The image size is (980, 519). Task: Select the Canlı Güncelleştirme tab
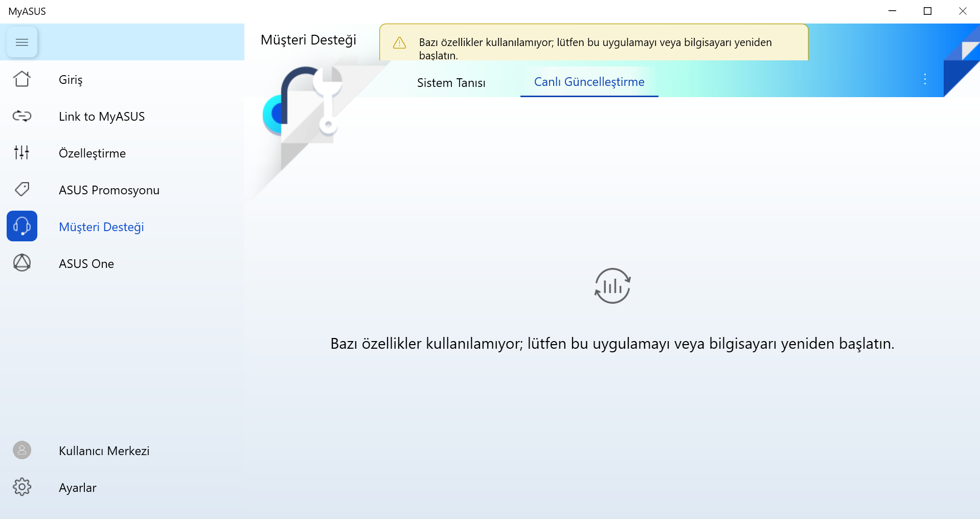click(x=589, y=82)
